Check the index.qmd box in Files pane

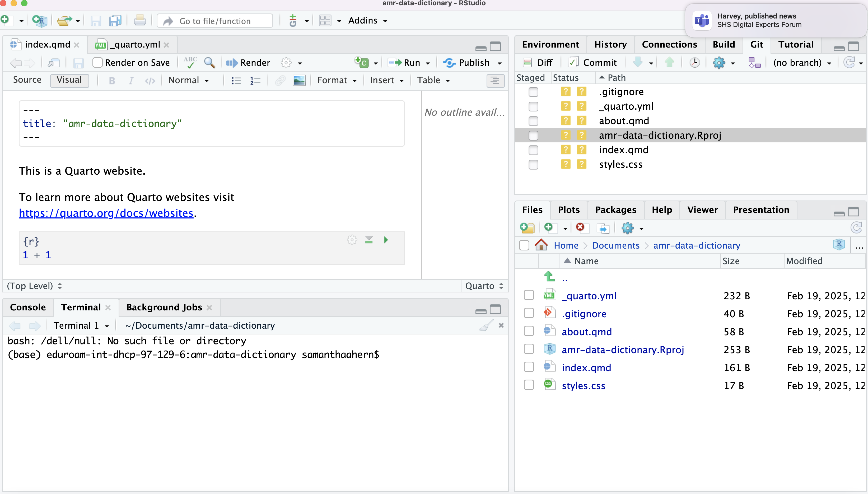tap(529, 367)
